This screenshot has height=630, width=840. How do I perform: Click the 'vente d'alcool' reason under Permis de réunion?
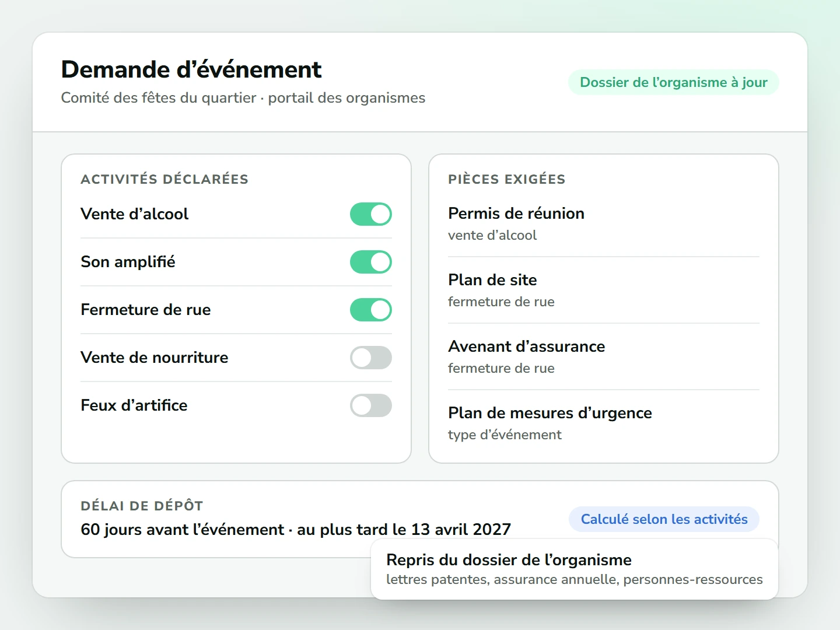coord(492,235)
